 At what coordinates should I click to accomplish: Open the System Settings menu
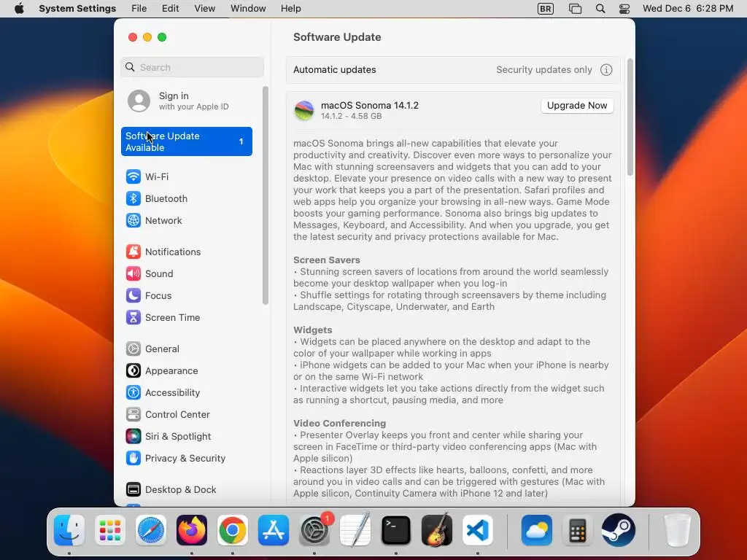coord(77,9)
